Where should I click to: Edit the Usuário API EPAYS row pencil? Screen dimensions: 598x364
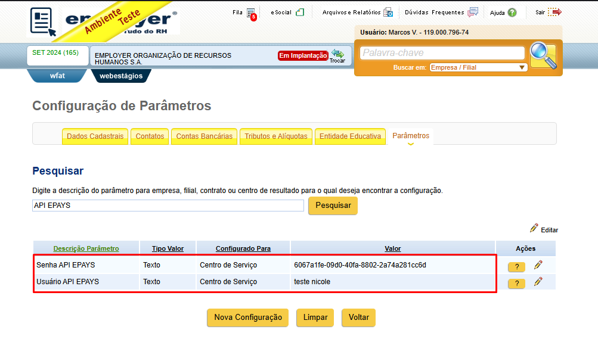tap(538, 281)
